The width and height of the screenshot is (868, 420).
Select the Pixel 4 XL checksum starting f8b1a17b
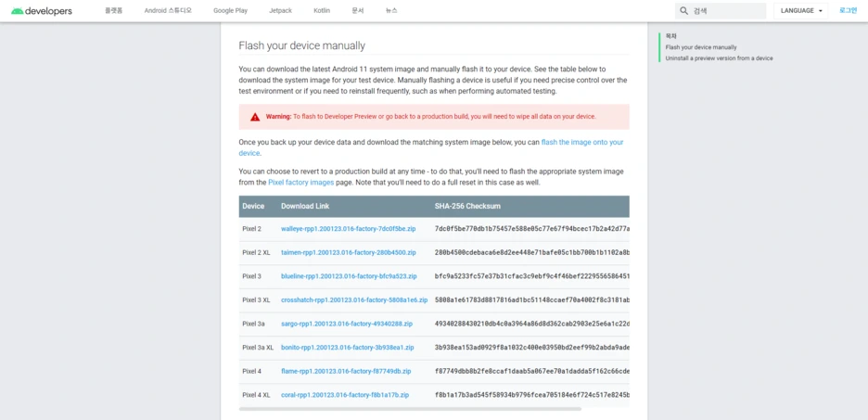tap(532, 395)
